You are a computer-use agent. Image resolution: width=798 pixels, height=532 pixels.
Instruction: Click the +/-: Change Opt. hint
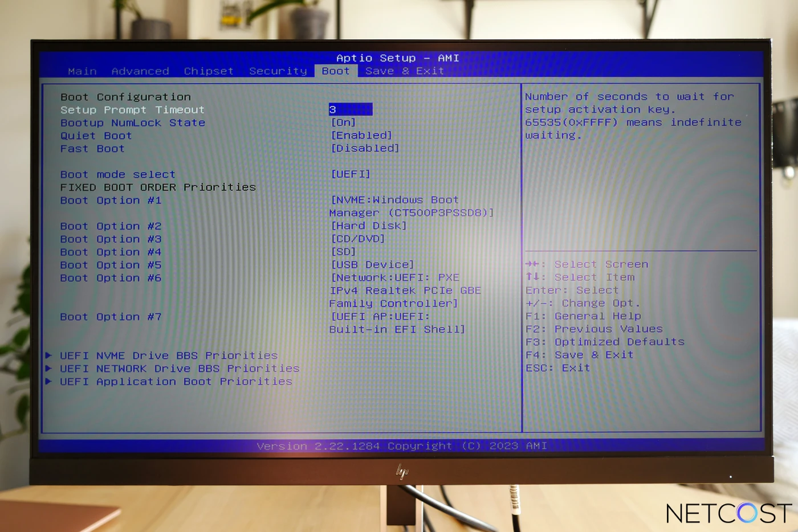coord(583,304)
